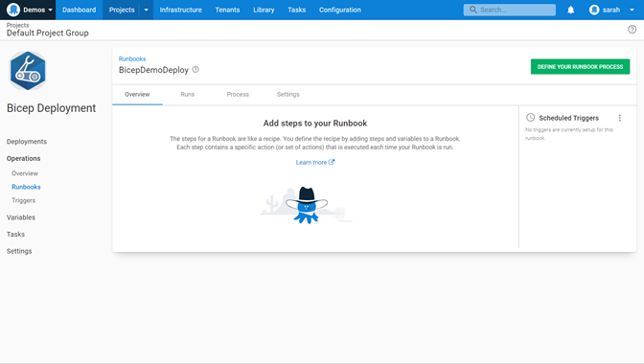Open Tasks in the top navigation
This screenshot has height=364, width=644.
(x=296, y=10)
